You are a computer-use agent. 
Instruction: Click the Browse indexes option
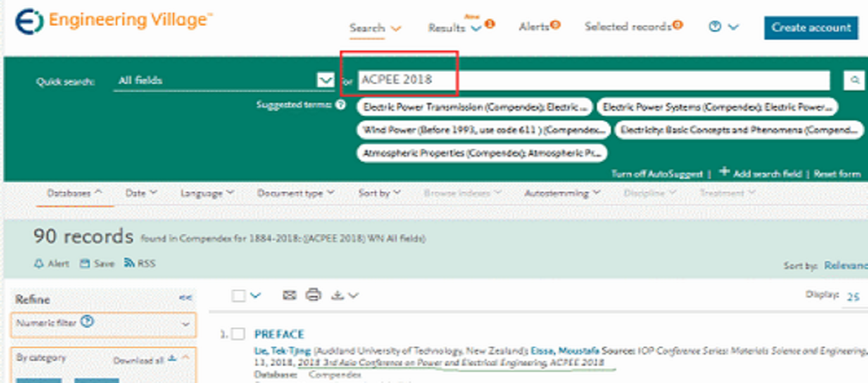[462, 193]
